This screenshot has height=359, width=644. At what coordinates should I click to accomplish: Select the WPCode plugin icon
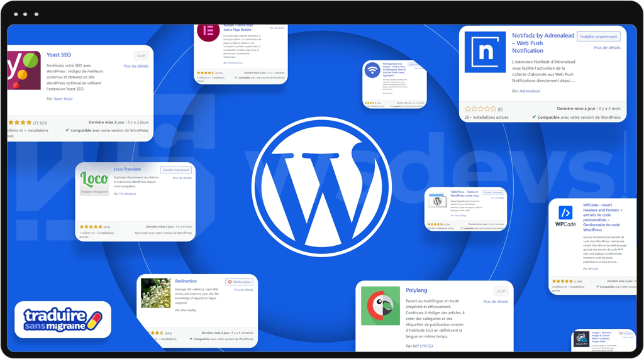click(x=565, y=216)
